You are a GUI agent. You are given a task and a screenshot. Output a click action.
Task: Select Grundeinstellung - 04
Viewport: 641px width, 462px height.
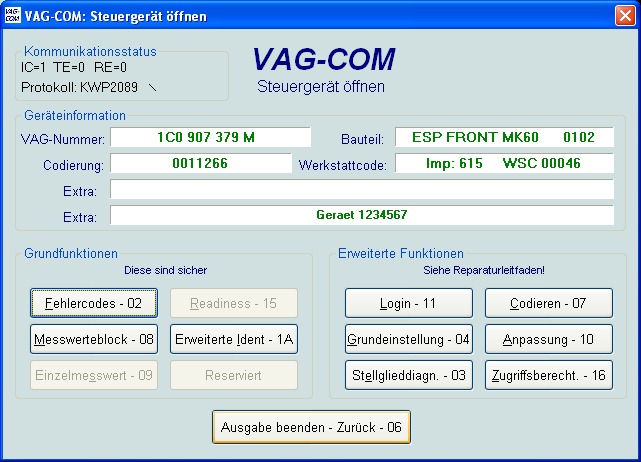click(x=409, y=339)
